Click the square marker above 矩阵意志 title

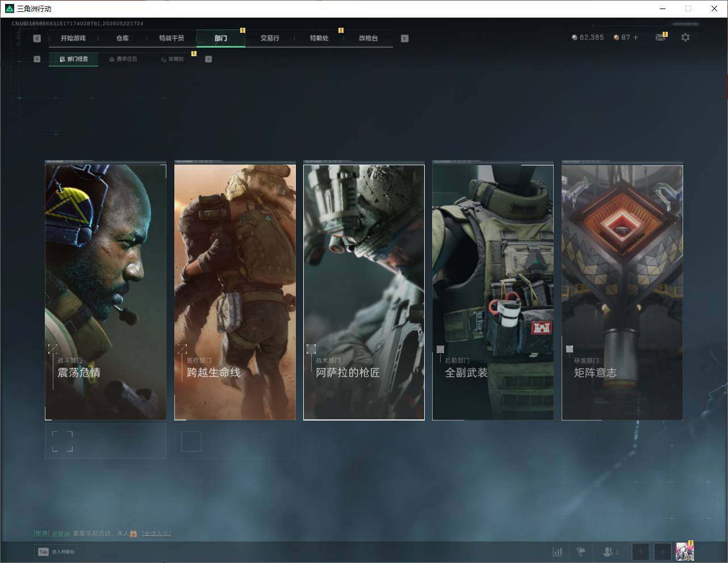(570, 349)
